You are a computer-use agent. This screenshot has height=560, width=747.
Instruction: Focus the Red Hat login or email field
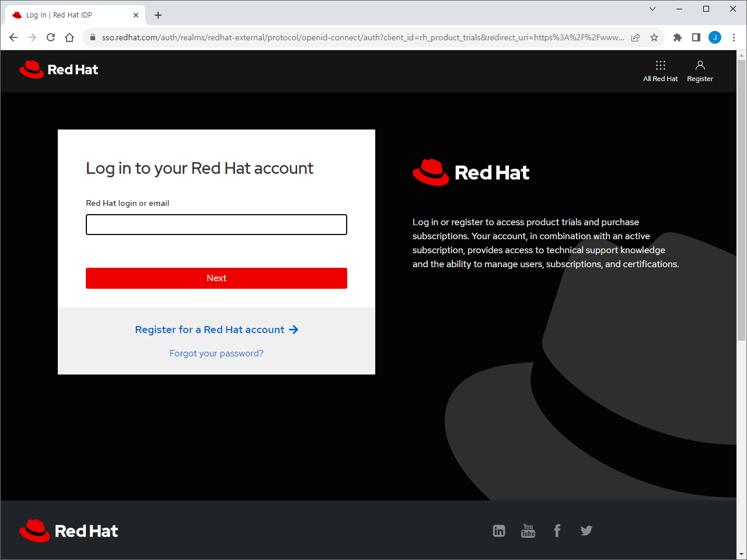217,225
